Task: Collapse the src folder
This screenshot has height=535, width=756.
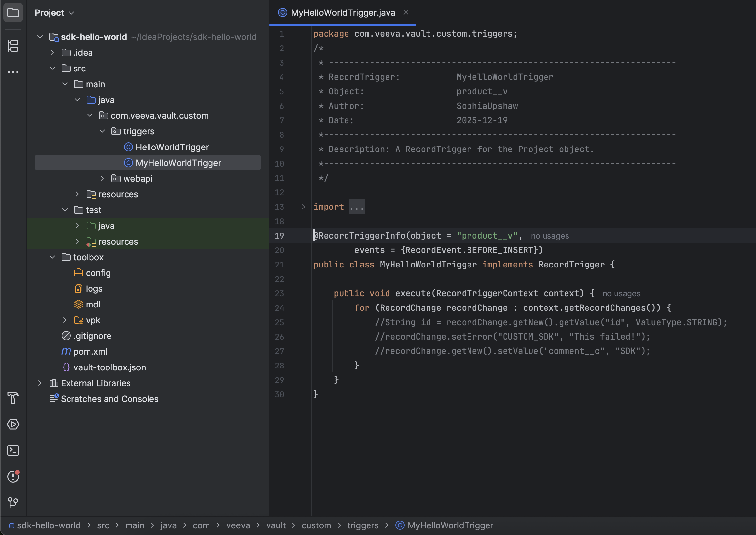Action: [52, 69]
